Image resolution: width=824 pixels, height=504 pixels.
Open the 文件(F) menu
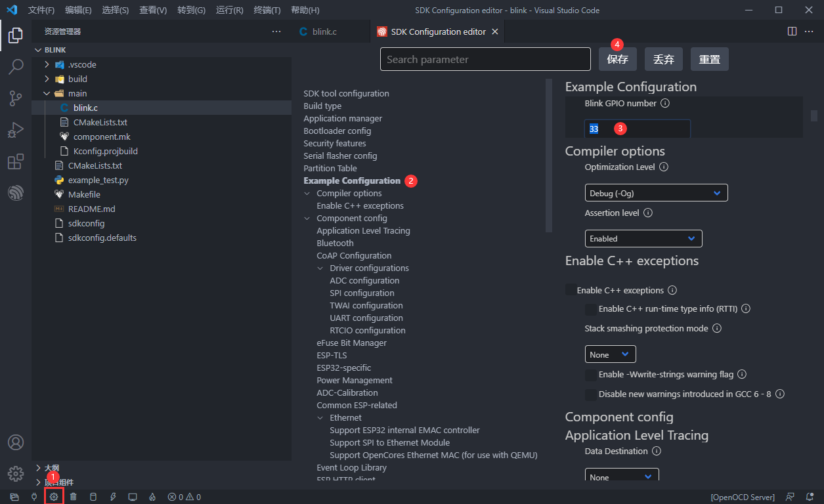[x=41, y=10]
